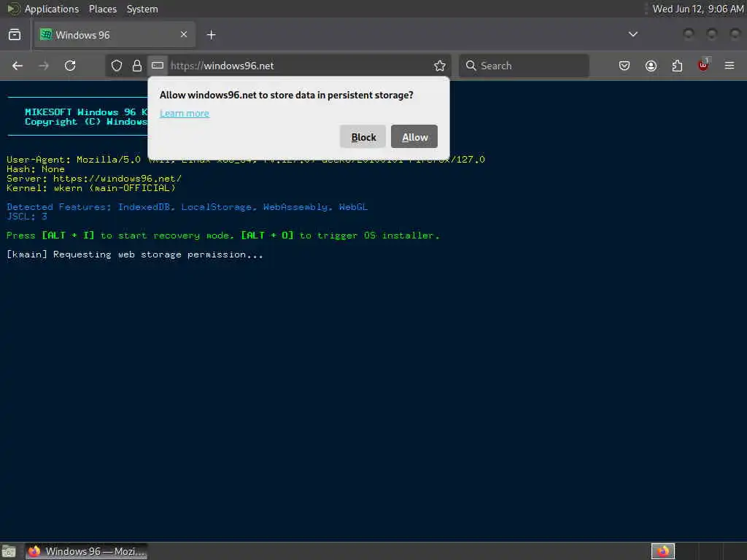Open the Learn more link
Viewport: 747px width, 560px height.
pyautogui.click(x=185, y=113)
